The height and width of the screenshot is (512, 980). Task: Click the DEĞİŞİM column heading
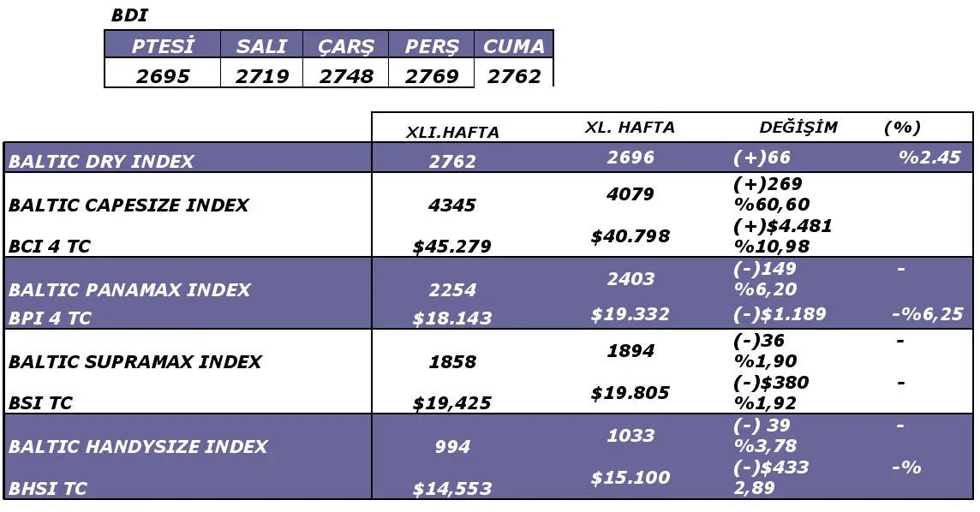[798, 128]
